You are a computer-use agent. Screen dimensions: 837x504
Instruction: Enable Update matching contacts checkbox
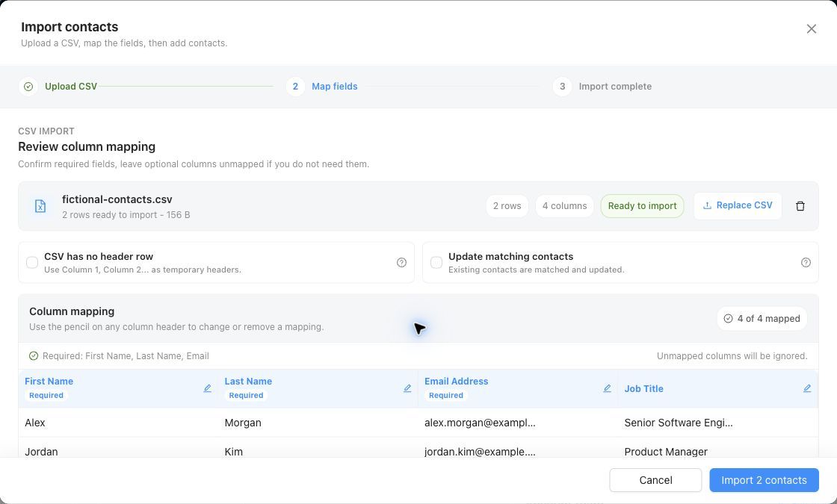436,262
